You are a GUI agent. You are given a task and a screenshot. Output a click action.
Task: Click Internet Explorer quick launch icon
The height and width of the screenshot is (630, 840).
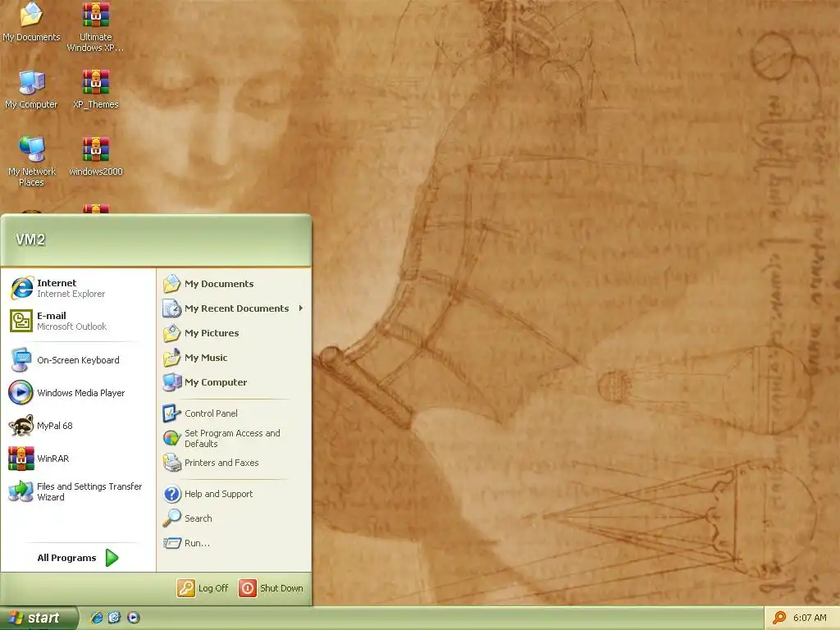point(97,618)
